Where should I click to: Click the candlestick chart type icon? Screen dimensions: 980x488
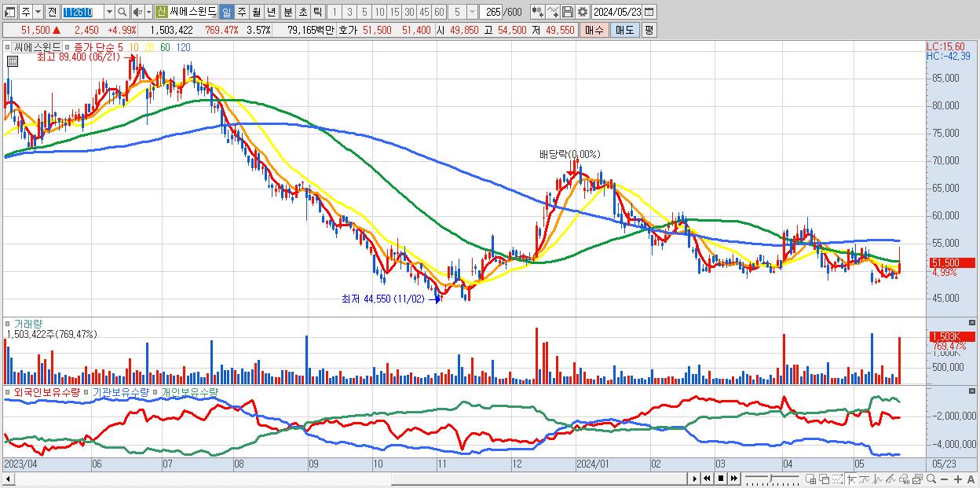[538, 12]
